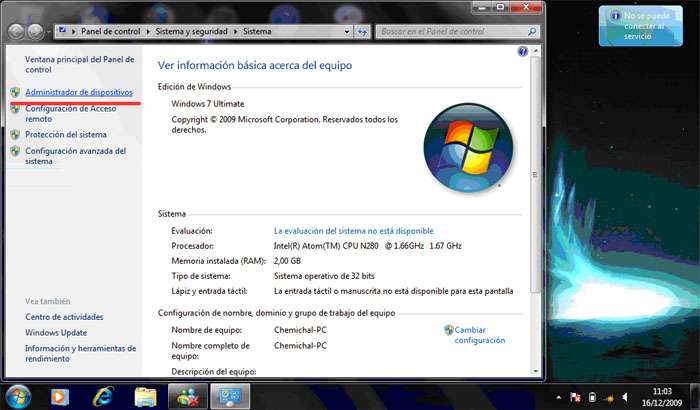
Task: Open Windows Update in the sidebar
Action: pos(56,332)
